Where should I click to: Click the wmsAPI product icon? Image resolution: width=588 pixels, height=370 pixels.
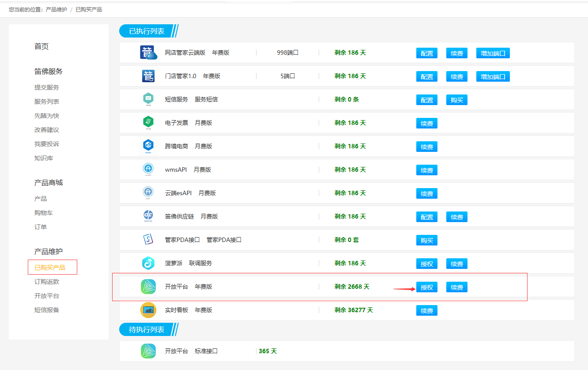148,170
